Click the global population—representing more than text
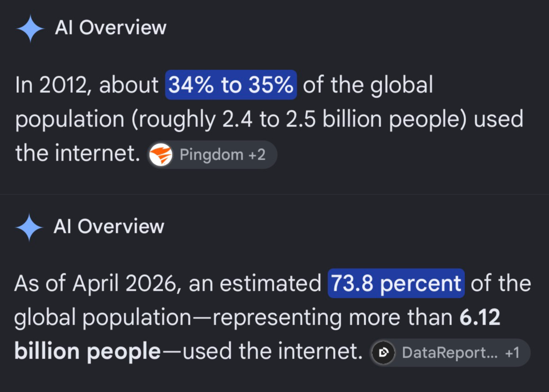The width and height of the screenshot is (549, 392). click(234, 318)
